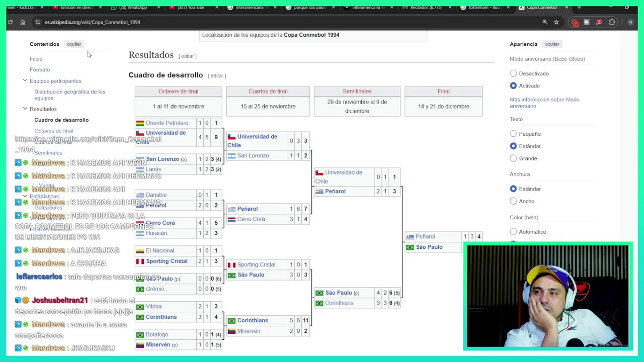Viewport: 644px width, 362px height.
Task: Go to Formato in contents
Action: coord(40,70)
